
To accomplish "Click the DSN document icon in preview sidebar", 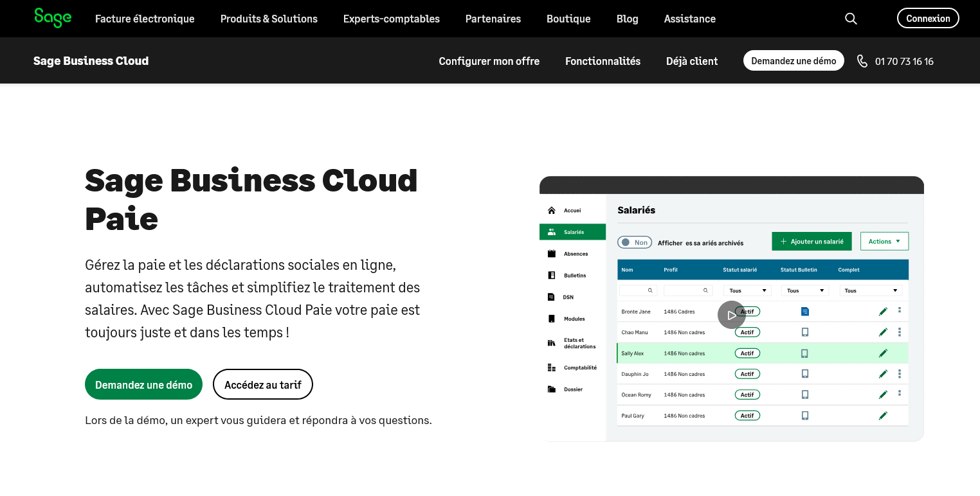I will (x=551, y=297).
